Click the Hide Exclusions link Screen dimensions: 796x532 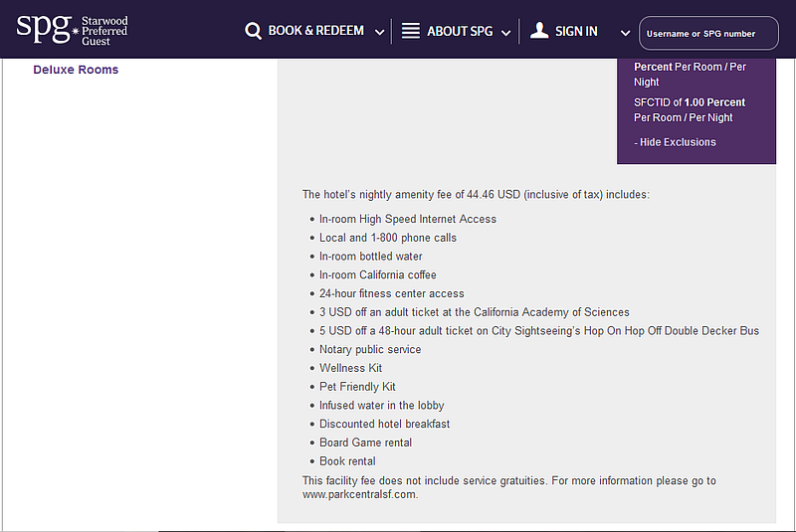pyautogui.click(x=675, y=142)
